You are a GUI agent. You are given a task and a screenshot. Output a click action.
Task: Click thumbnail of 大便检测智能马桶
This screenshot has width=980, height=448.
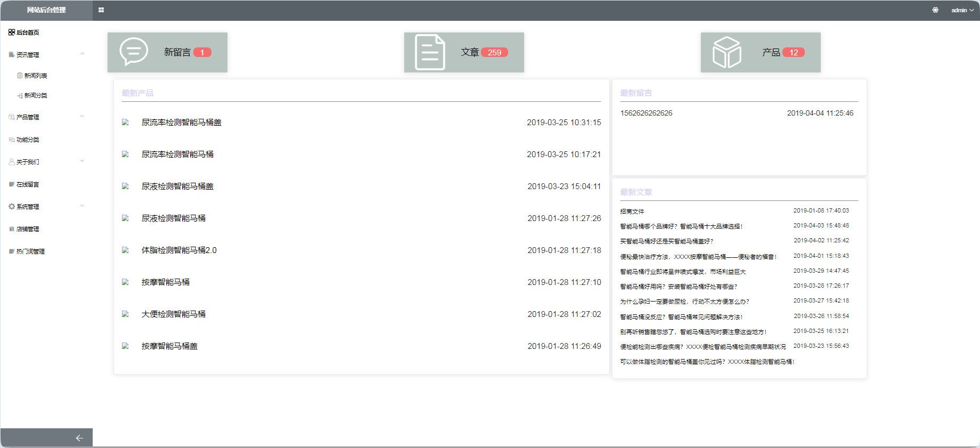pos(125,314)
